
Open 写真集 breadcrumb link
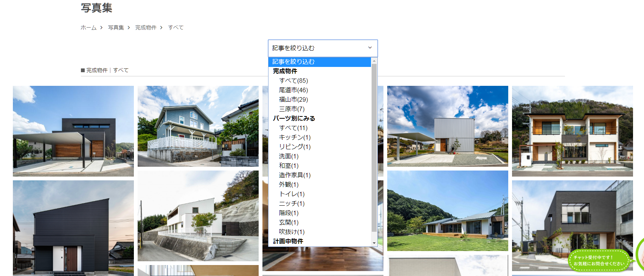click(116, 28)
